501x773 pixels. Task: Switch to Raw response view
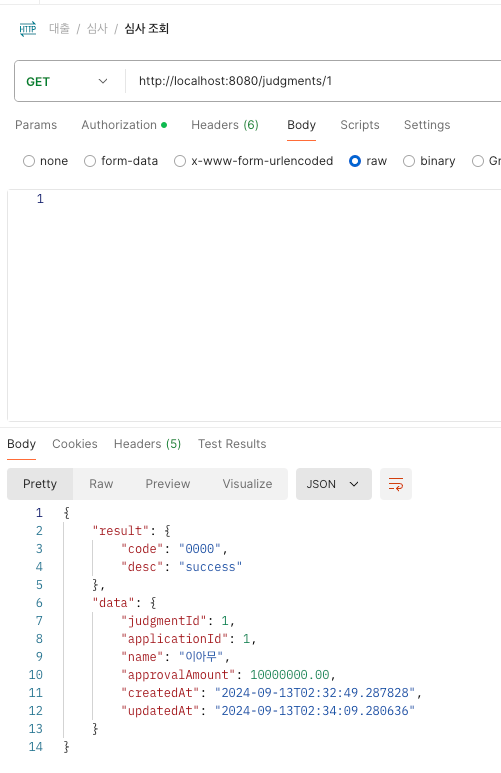click(101, 484)
